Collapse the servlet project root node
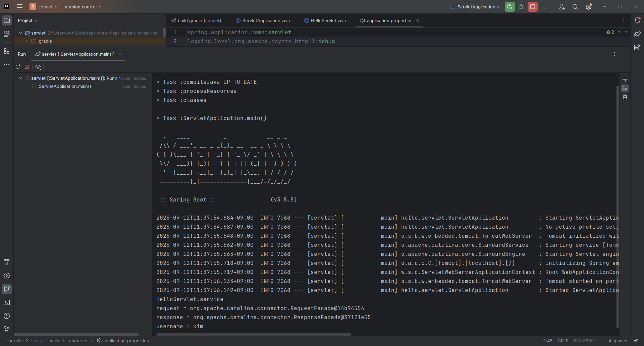Screen dimensions: 644x346 pos(20,33)
